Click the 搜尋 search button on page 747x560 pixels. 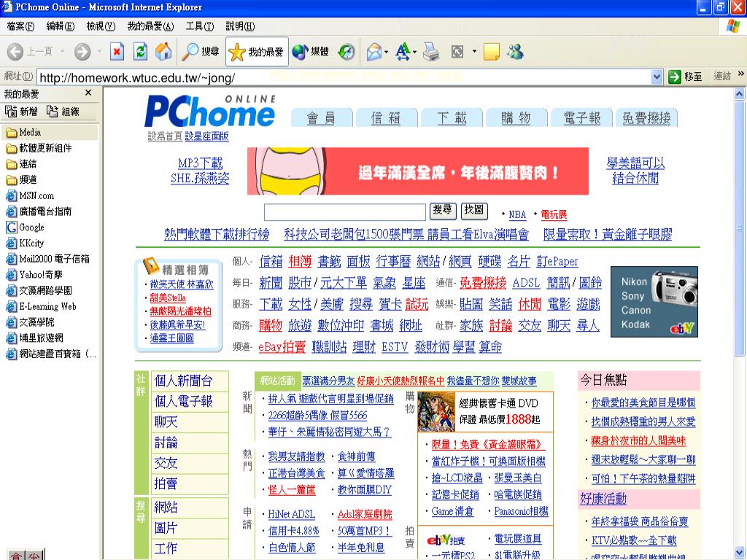pyautogui.click(x=443, y=211)
